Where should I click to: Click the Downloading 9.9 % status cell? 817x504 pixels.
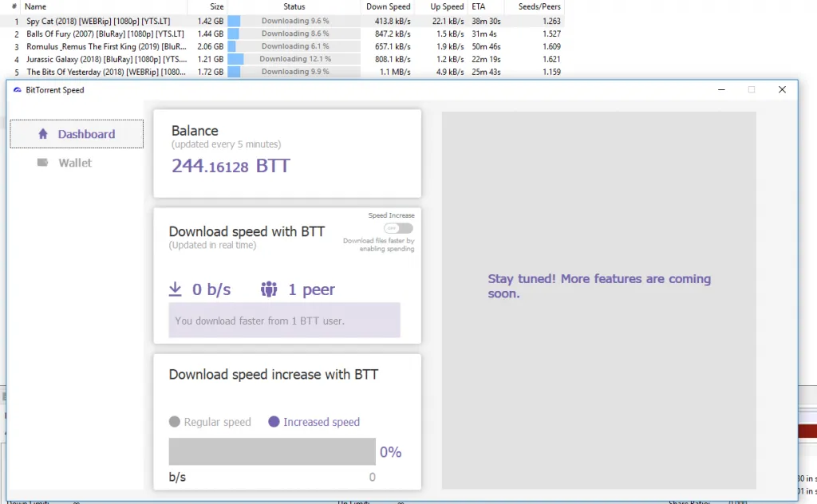point(294,72)
